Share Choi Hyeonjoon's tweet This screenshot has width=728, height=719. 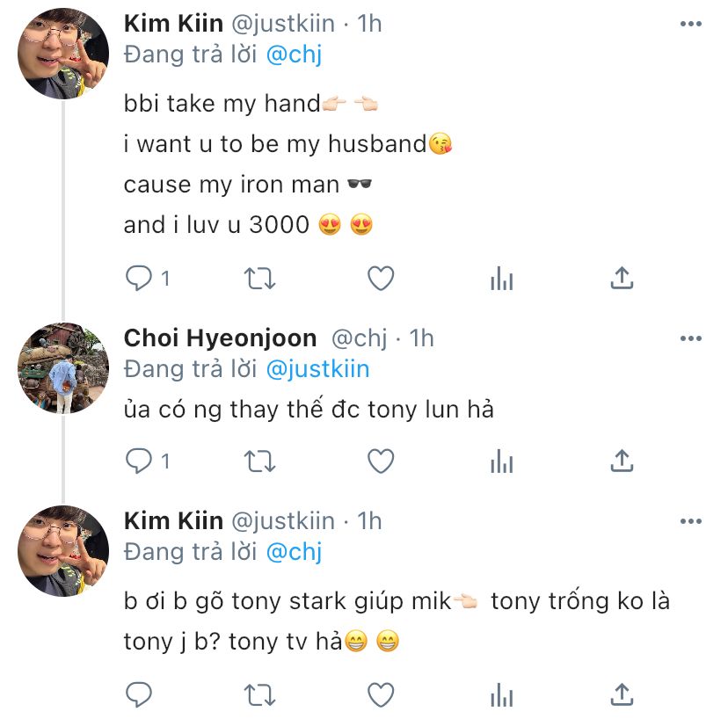(x=622, y=460)
